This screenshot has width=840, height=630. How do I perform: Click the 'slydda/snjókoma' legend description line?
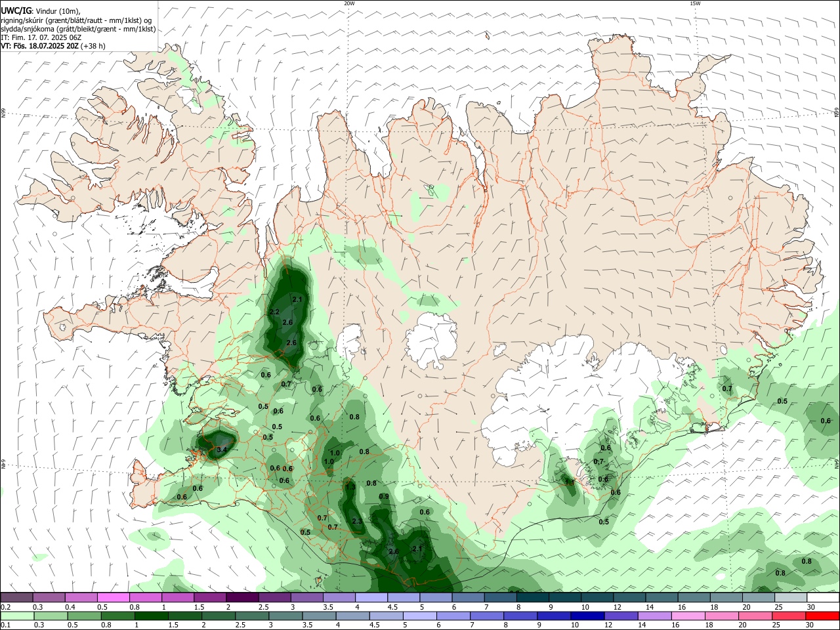[78, 29]
